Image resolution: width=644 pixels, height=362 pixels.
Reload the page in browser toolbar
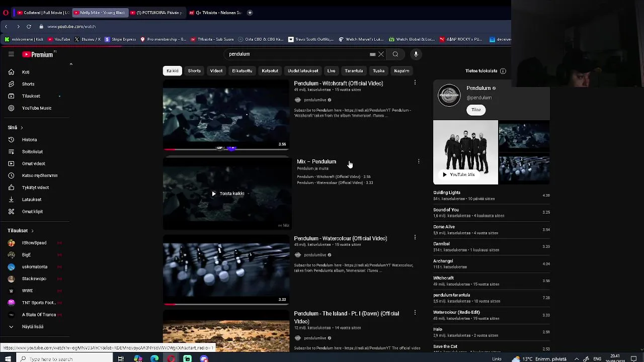(29, 27)
